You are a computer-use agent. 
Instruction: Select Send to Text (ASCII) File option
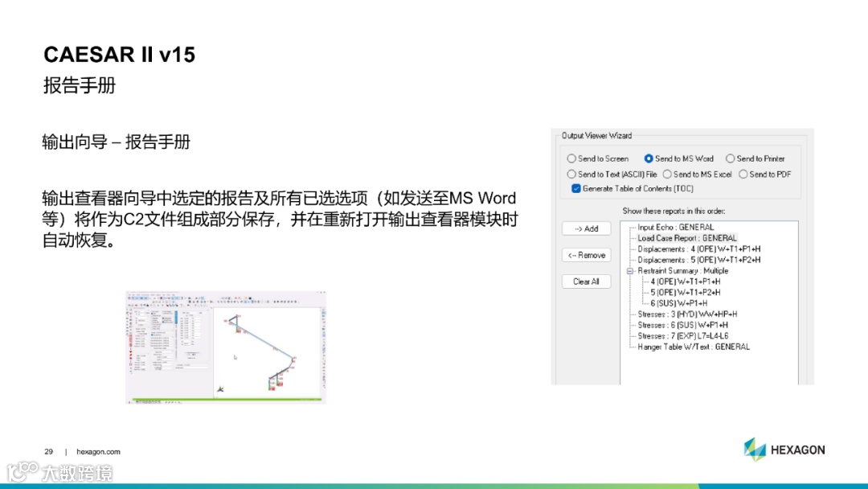point(571,175)
